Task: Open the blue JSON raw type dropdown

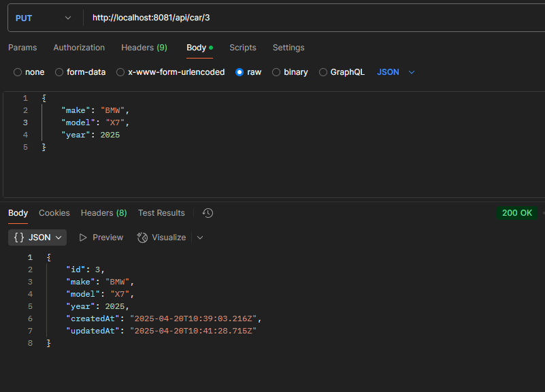Action: pos(396,72)
